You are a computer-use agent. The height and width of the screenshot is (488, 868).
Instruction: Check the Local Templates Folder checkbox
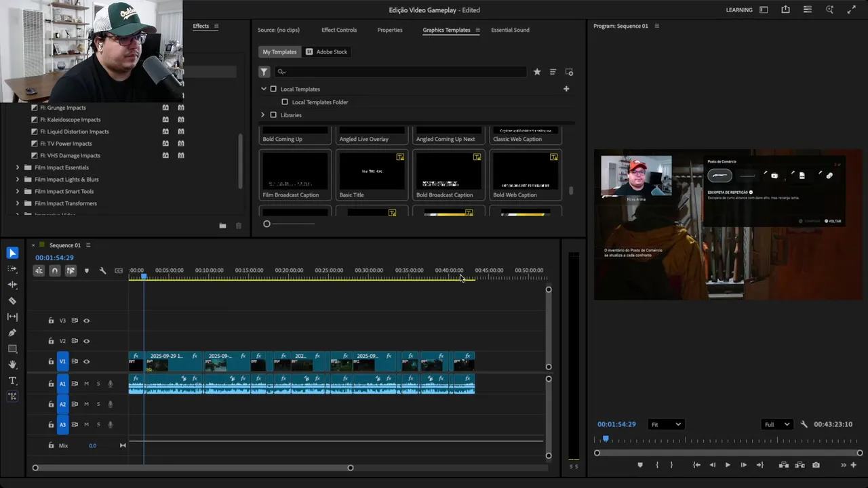pyautogui.click(x=285, y=102)
